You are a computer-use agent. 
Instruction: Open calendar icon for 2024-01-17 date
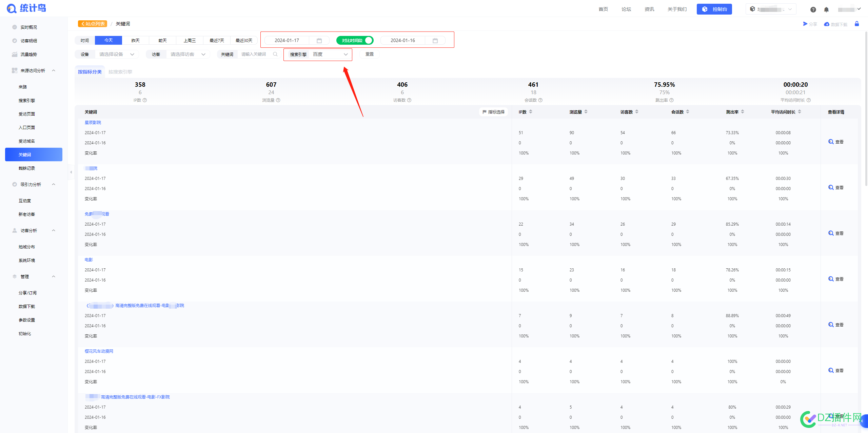(319, 41)
